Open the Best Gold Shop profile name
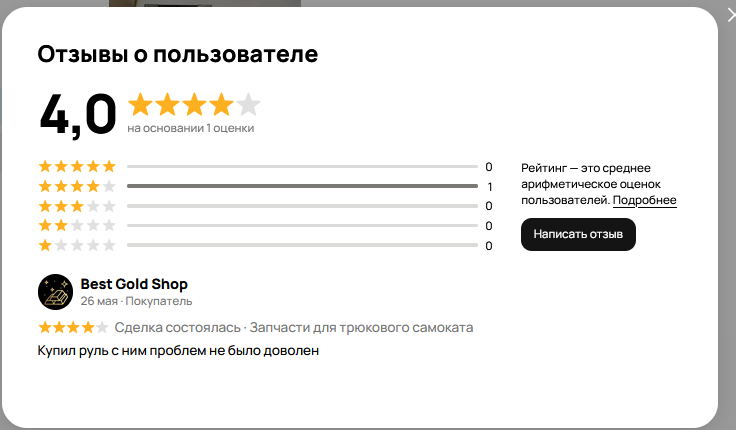The height and width of the screenshot is (430, 736). [134, 284]
